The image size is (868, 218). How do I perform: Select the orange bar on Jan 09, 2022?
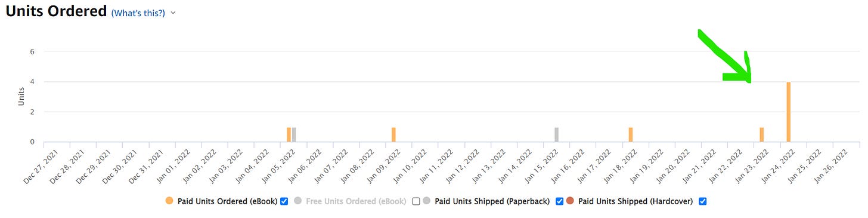click(x=393, y=135)
